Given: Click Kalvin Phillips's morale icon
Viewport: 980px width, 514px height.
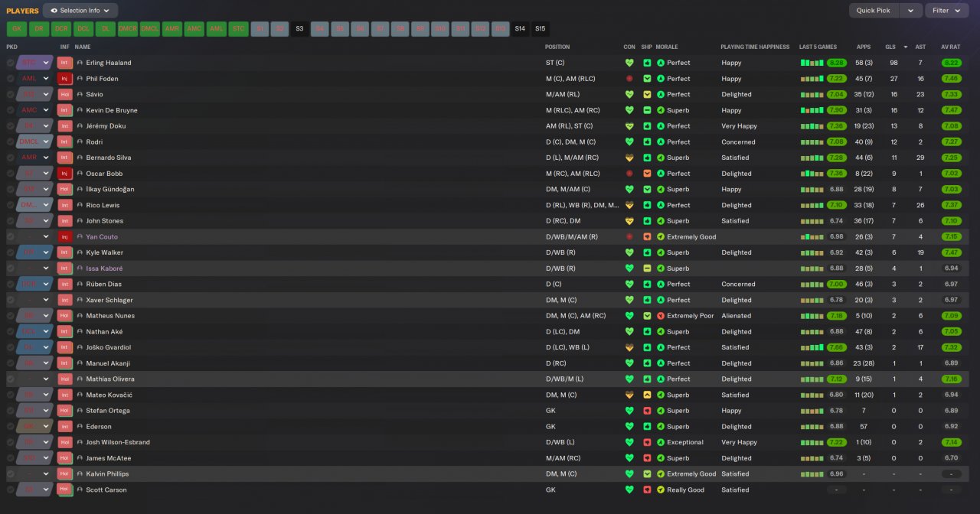Looking at the screenshot, I should [661, 473].
